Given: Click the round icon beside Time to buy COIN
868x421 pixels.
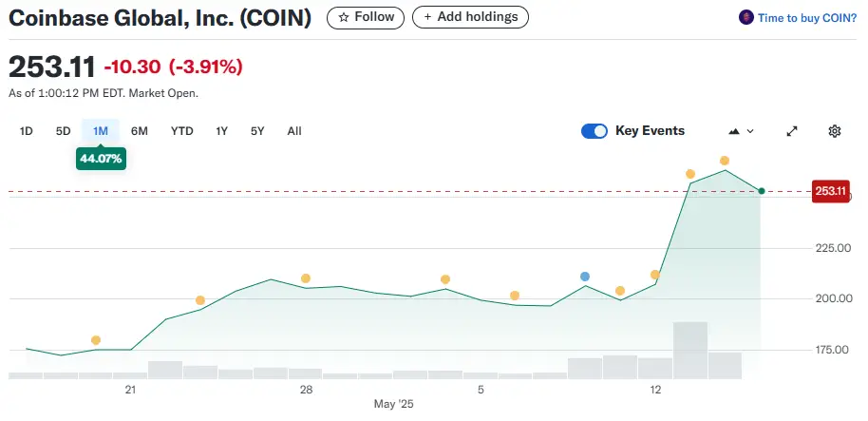Looking at the screenshot, I should [x=746, y=17].
